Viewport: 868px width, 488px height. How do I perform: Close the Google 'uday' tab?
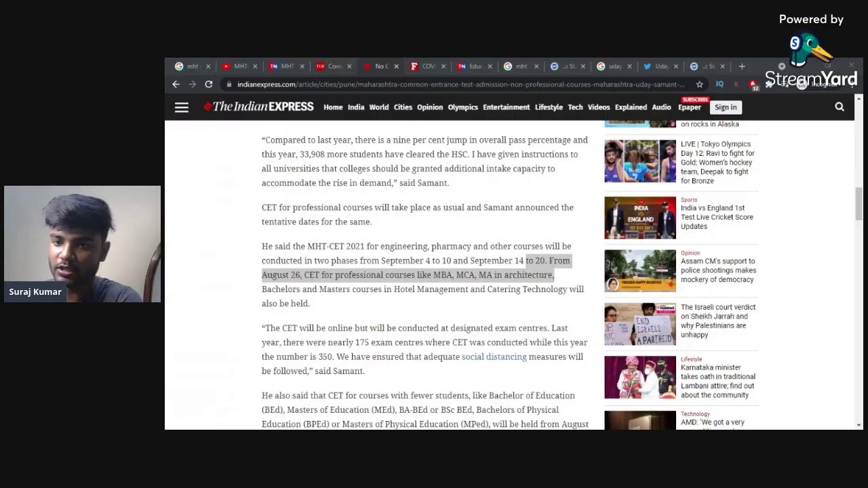(630, 66)
